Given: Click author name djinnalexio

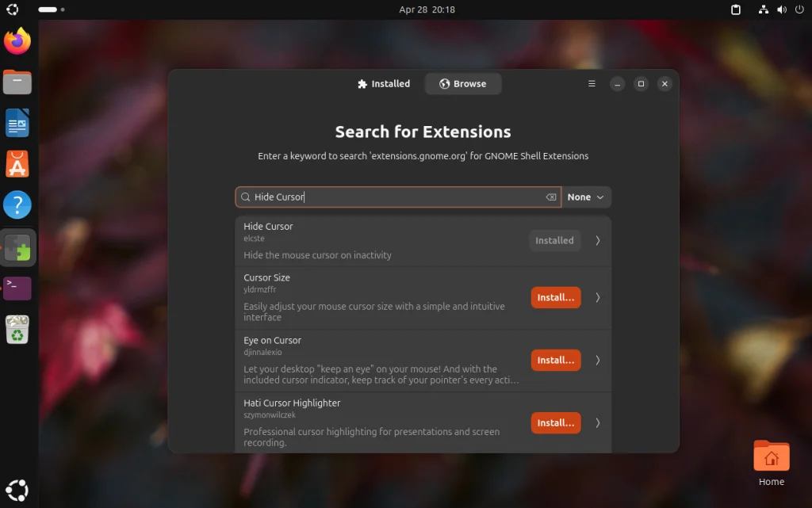Looking at the screenshot, I should coord(262,353).
